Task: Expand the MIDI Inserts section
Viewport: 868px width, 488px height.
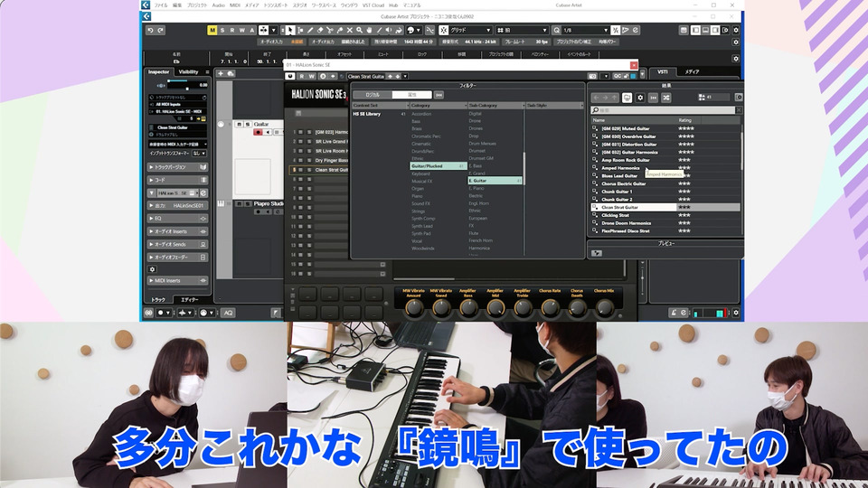Action: (x=177, y=280)
